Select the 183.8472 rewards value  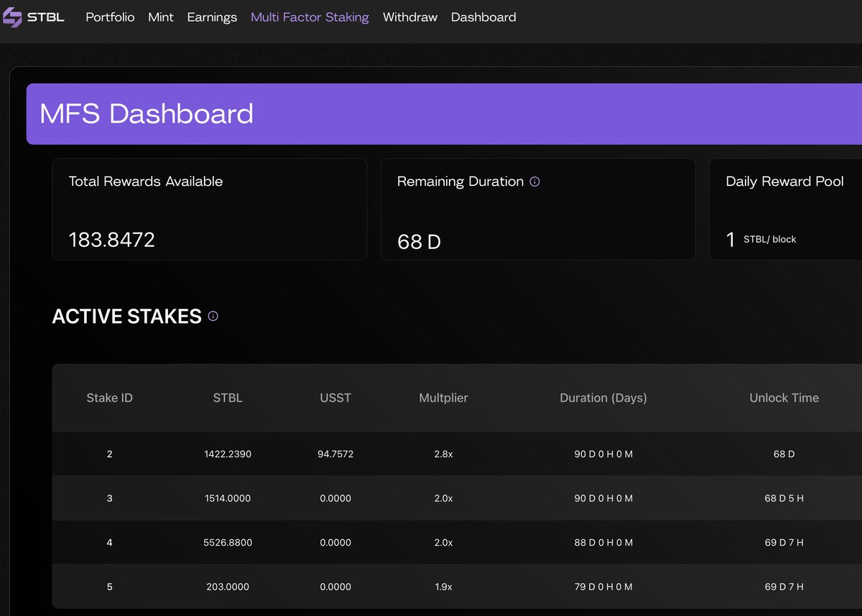pyautogui.click(x=112, y=240)
